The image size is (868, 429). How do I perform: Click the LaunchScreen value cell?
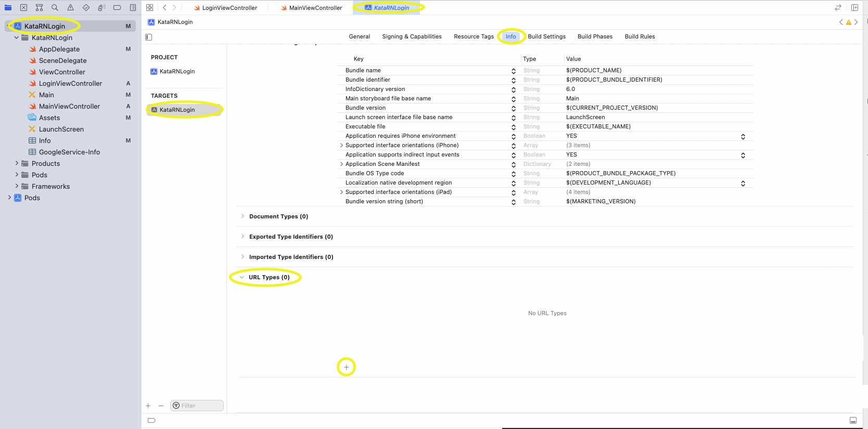click(x=585, y=118)
